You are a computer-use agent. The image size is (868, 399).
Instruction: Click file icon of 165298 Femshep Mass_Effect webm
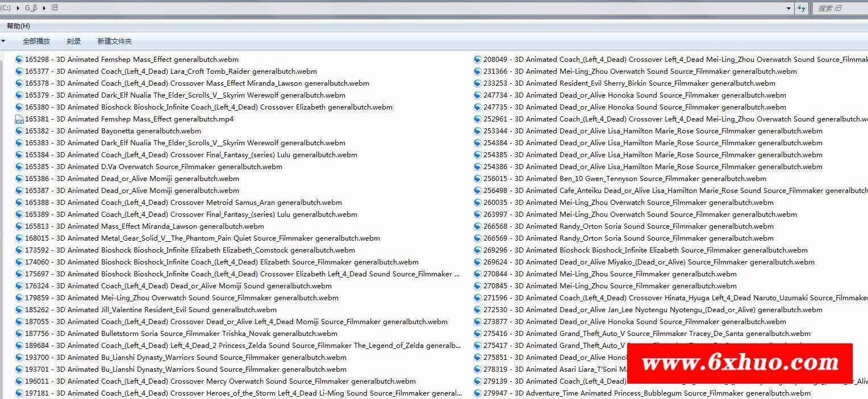(19, 59)
